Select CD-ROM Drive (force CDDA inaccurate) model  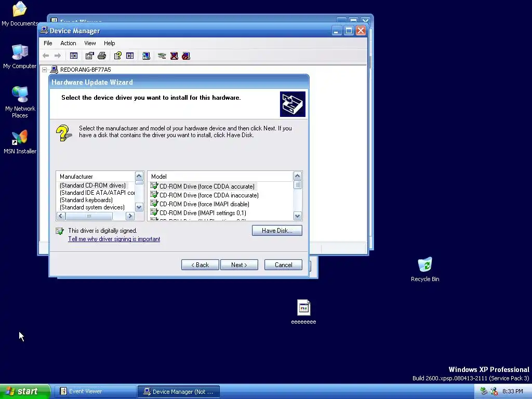(209, 195)
